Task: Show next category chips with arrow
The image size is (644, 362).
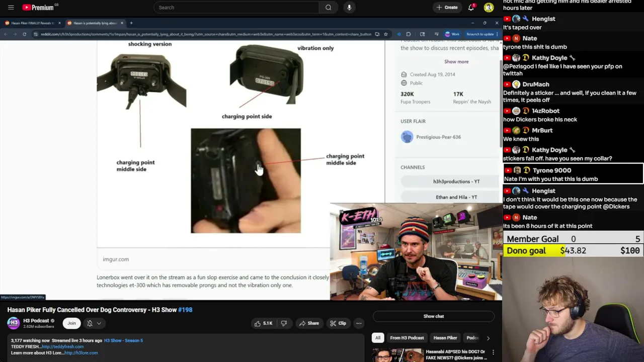Action: tap(488, 338)
